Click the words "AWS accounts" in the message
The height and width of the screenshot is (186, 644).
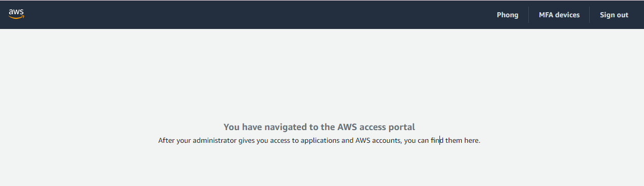(379, 140)
